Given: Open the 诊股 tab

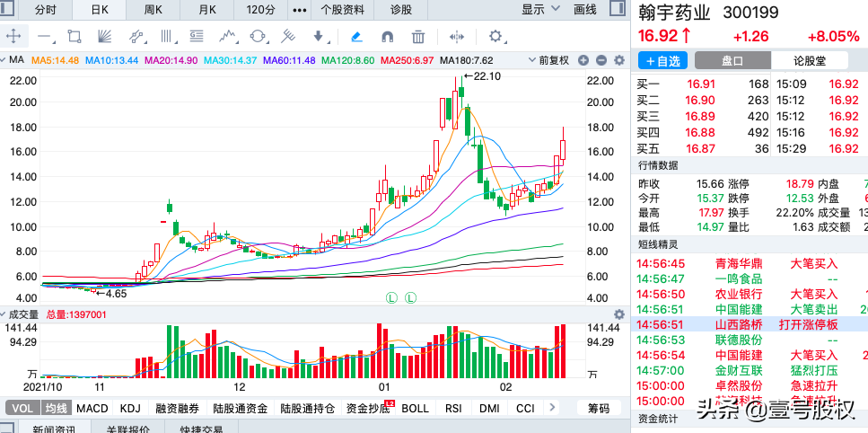Looking at the screenshot, I should pos(401,9).
